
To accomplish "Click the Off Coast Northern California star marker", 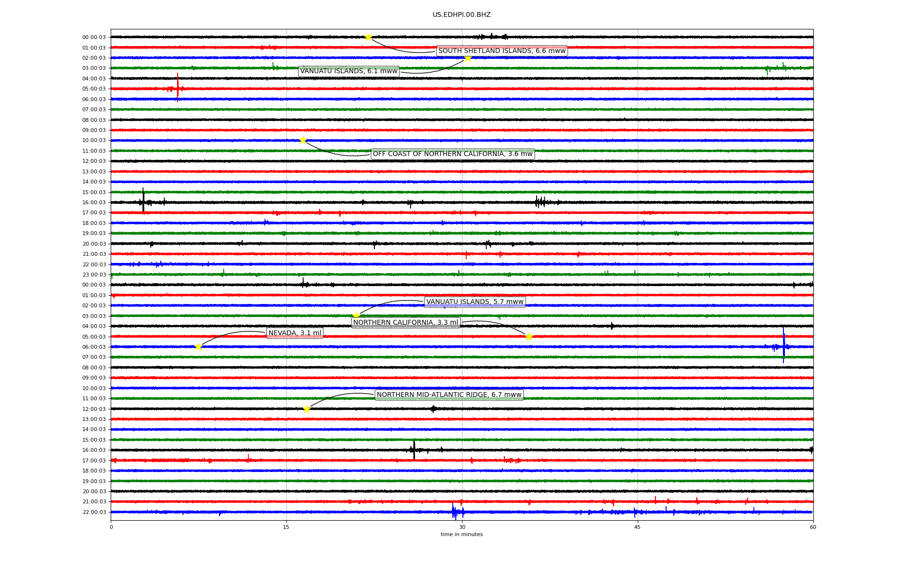I will pos(303,140).
